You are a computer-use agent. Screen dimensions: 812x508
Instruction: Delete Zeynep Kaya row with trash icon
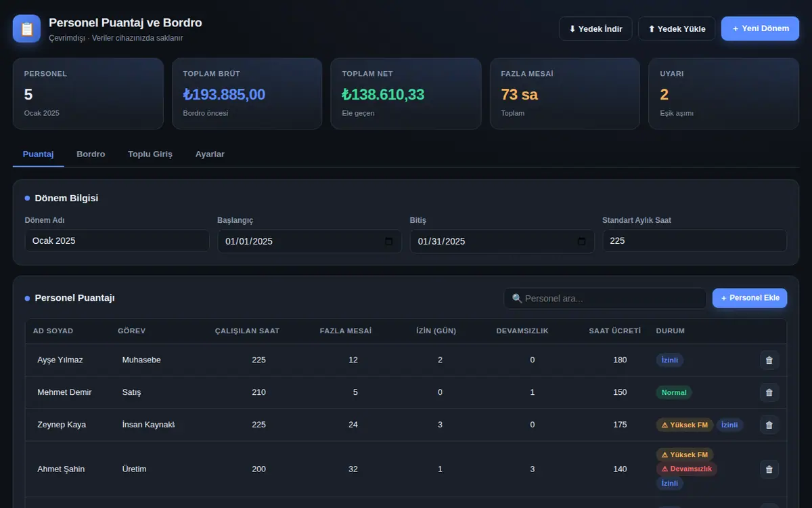click(x=769, y=425)
